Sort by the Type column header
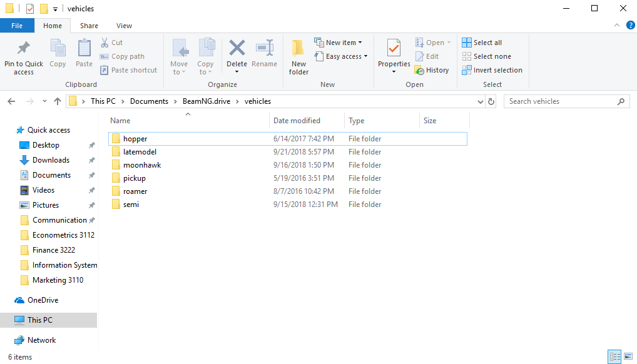Viewport: 637px width, 364px height. 356,121
